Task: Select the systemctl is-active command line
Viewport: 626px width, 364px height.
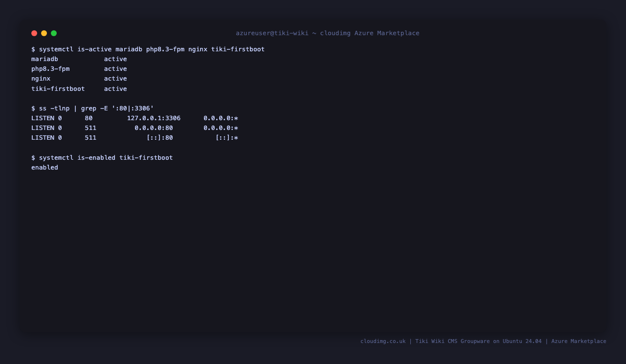Action: 148,49
